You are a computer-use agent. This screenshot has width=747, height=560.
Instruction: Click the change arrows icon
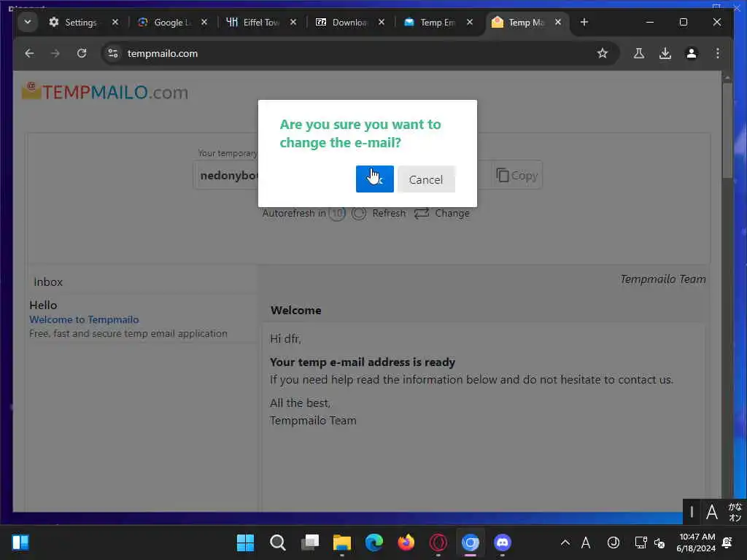(422, 214)
